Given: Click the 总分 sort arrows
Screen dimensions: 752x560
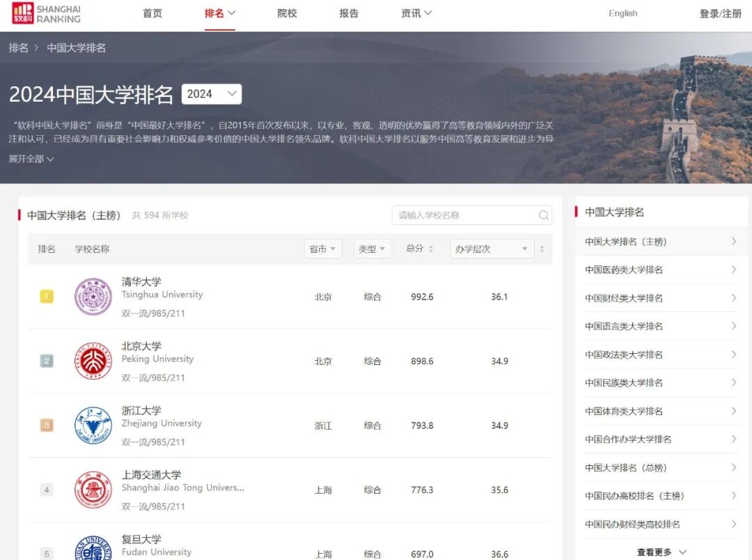Looking at the screenshot, I should (431, 249).
